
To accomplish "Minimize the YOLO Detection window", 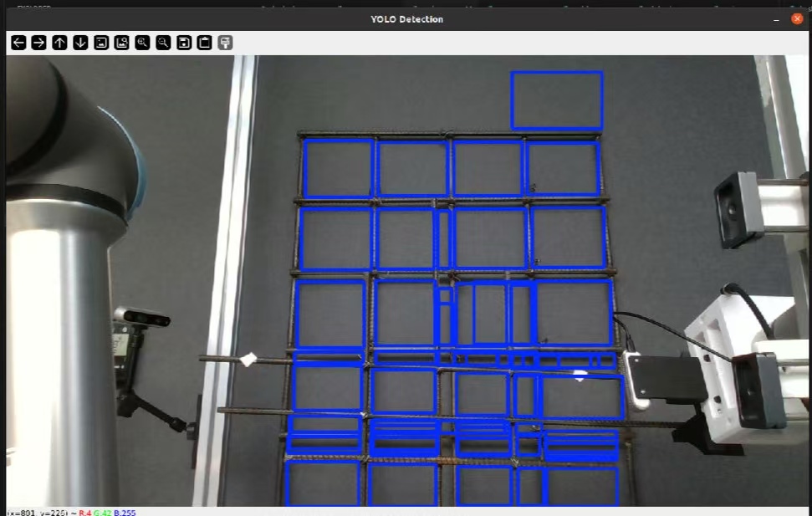I will [776, 20].
